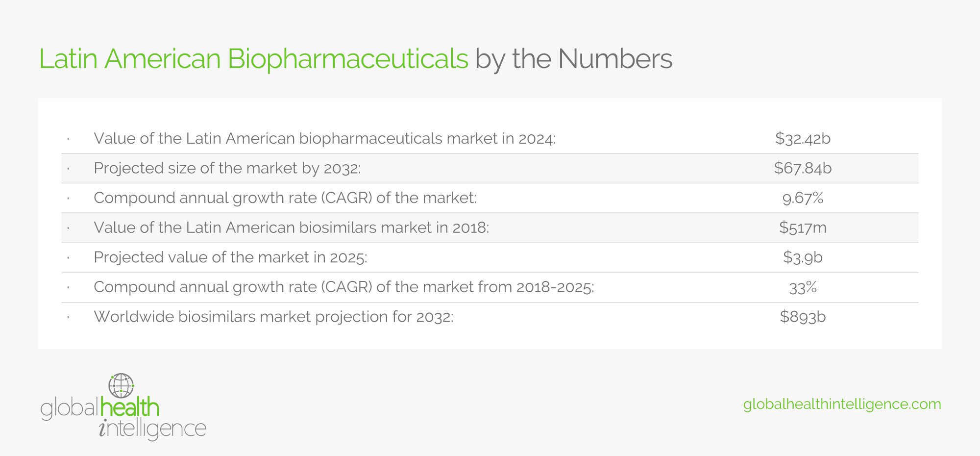This screenshot has height=456, width=980.
Task: Select the worldwide biosimilars projection for 2032 label
Action: click(x=273, y=317)
